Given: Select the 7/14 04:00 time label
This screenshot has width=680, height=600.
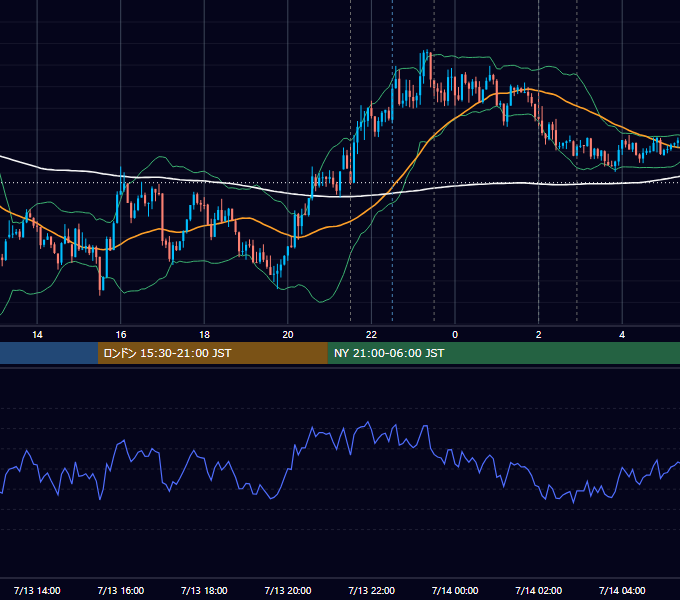Looking at the screenshot, I should point(622,590).
